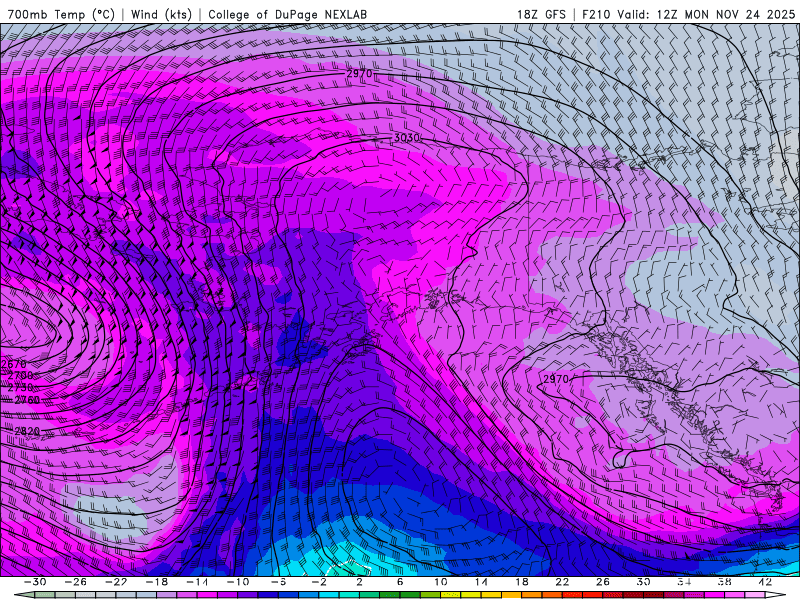
Task: Select the 2970 contour label above the 3030 label
Action: coord(359,73)
